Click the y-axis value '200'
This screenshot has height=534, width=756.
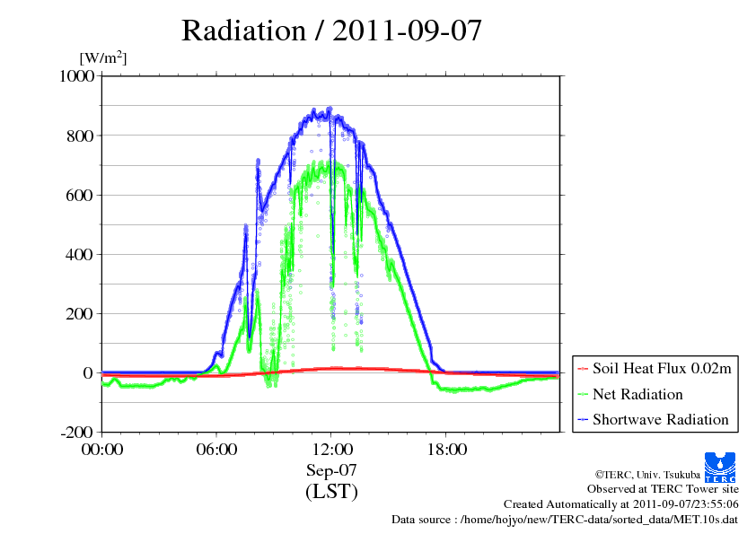point(79,314)
